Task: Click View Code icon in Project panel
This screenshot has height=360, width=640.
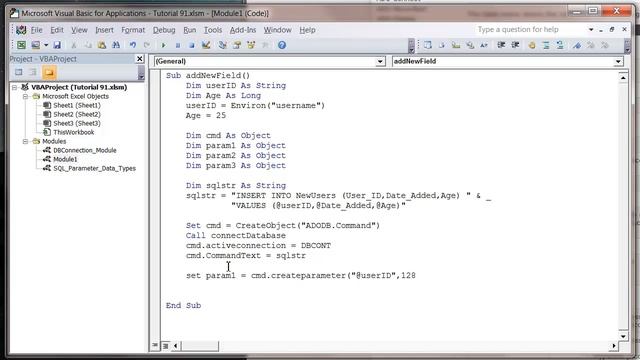Action: 18,72
